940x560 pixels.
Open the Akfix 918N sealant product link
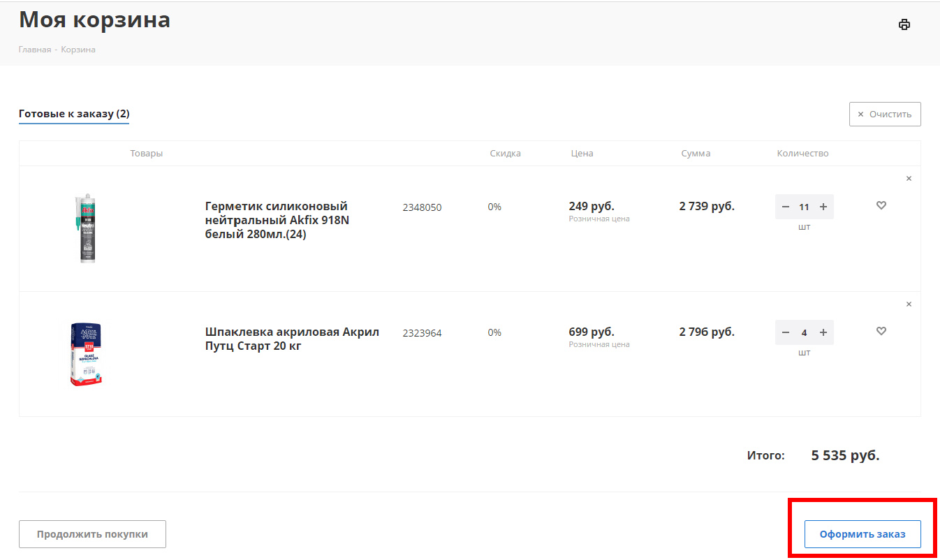277,220
